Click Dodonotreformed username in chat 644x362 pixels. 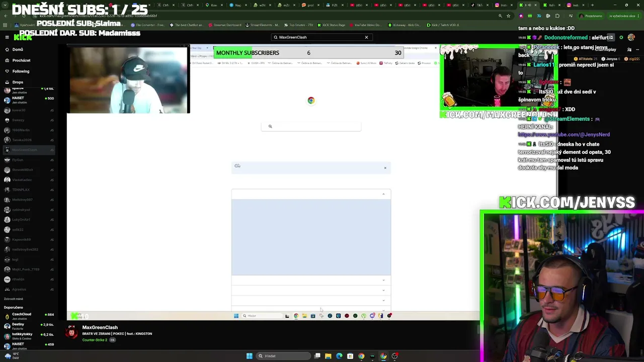click(x=567, y=38)
